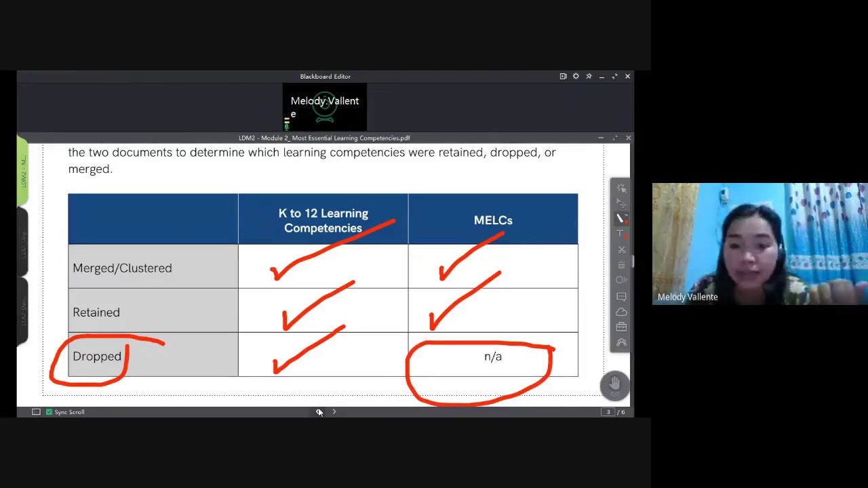Click the page layout square icon beside Sync Scroll

(36, 412)
